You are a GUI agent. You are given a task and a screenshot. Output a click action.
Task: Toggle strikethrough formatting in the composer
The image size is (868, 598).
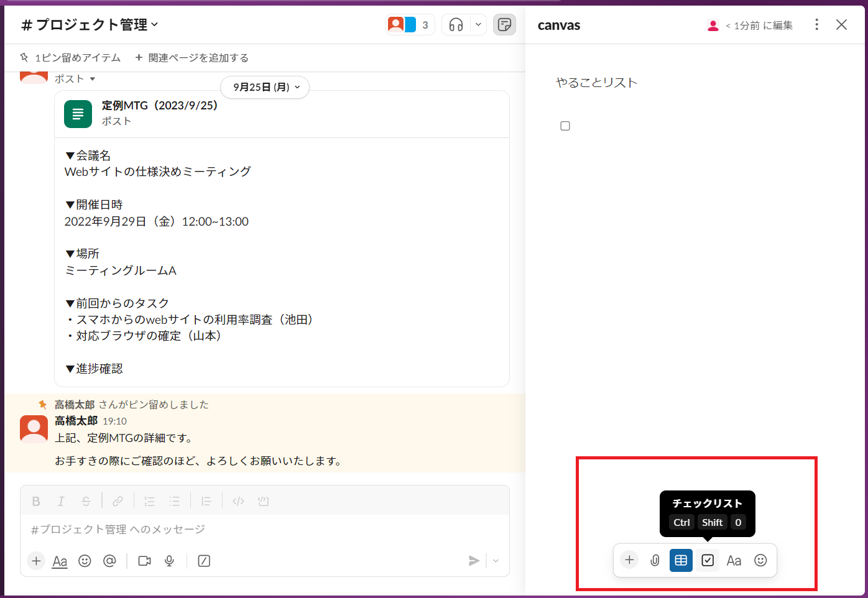click(x=86, y=501)
